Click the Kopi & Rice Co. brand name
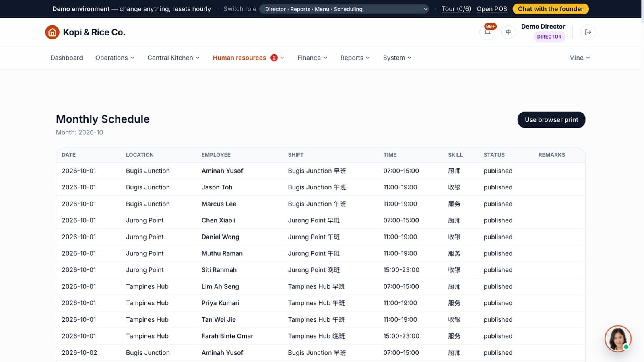 [x=94, y=32]
